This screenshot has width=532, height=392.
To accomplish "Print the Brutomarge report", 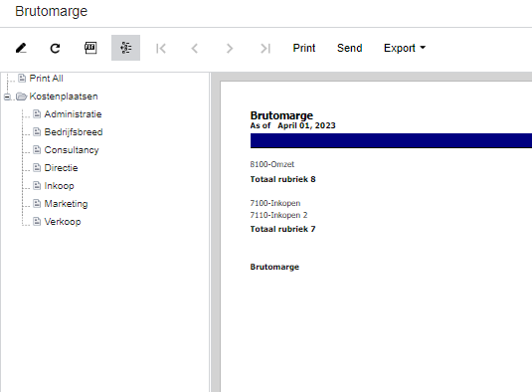I will [x=304, y=48].
